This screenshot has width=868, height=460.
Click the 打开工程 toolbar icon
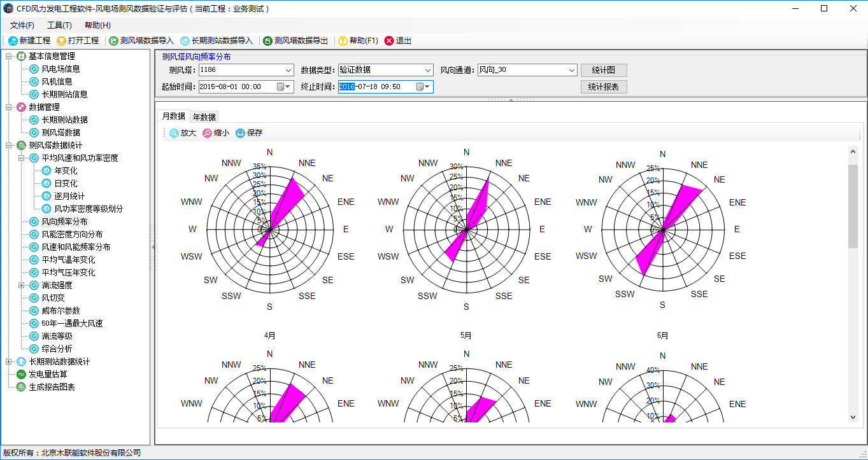(62, 41)
